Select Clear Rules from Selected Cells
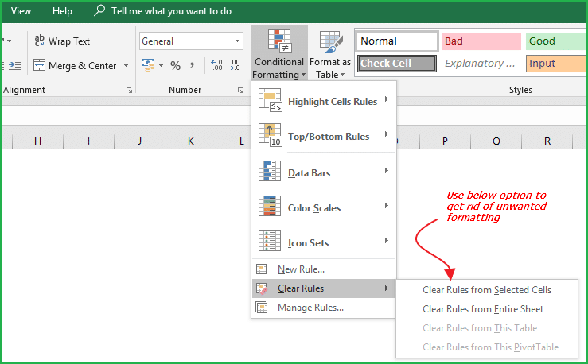Screen dimensions: 588x364 486,290
